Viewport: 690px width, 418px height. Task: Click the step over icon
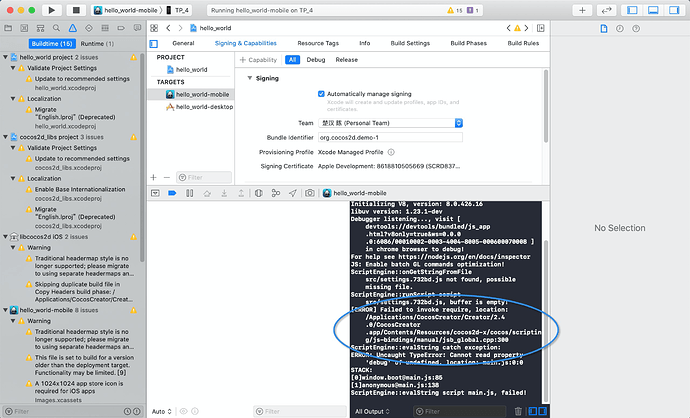click(x=207, y=193)
